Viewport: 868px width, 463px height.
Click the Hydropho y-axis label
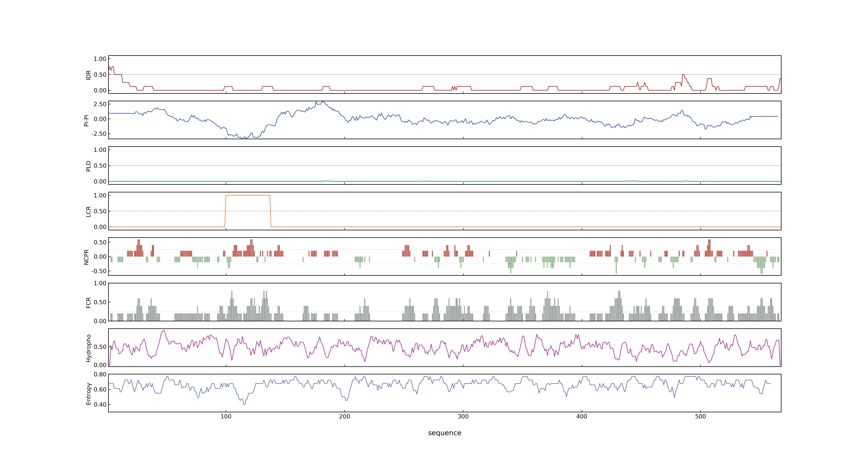[89, 348]
